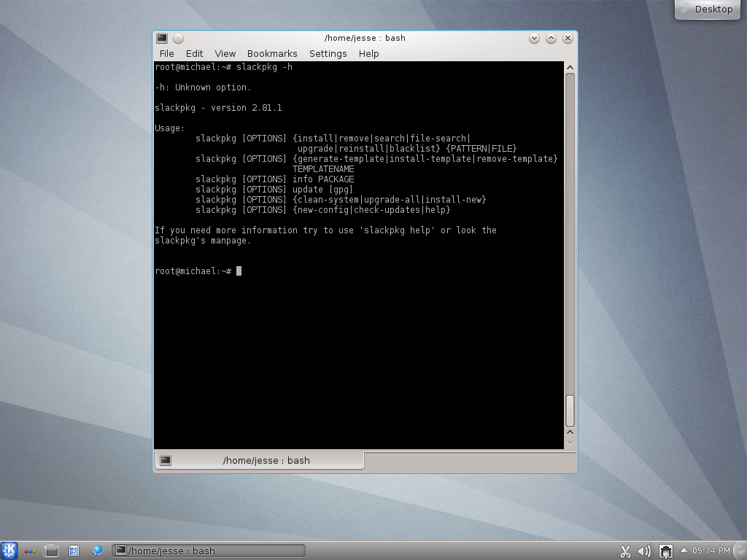Click the 05:24 PM clock
The image size is (747, 560).
pyautogui.click(x=711, y=551)
